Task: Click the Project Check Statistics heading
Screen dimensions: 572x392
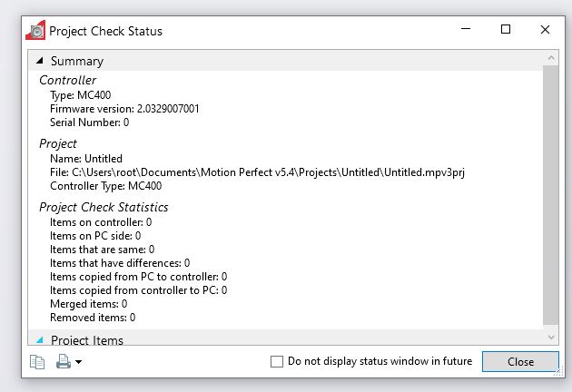Action: [x=104, y=207]
